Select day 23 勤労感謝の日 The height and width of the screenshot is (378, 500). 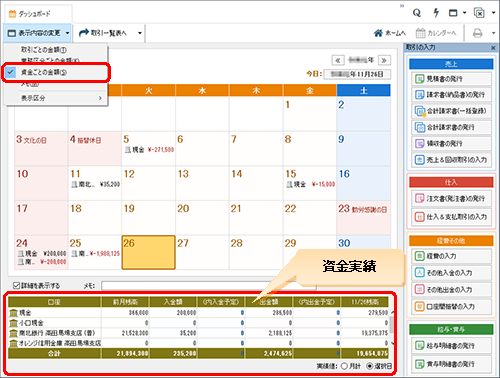(364, 218)
